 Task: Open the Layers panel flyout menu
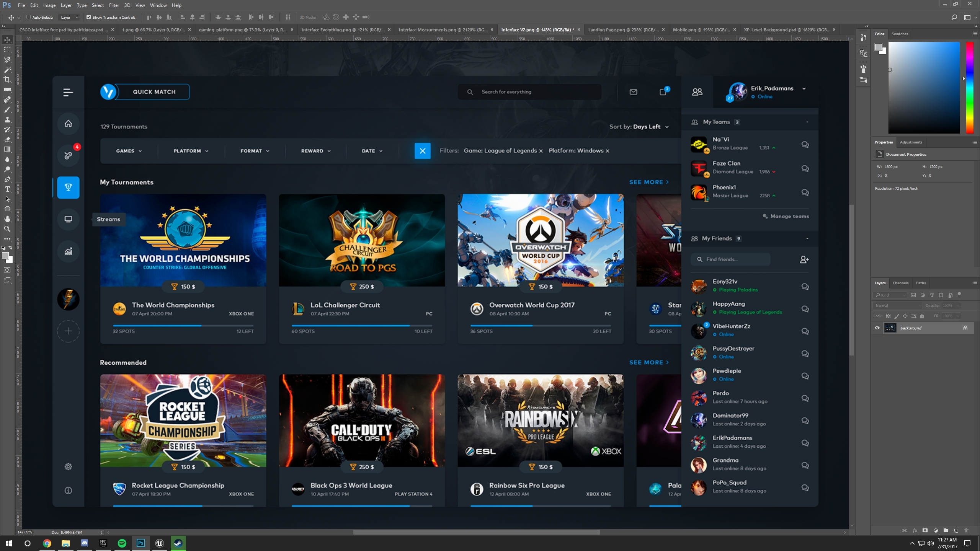[975, 283]
